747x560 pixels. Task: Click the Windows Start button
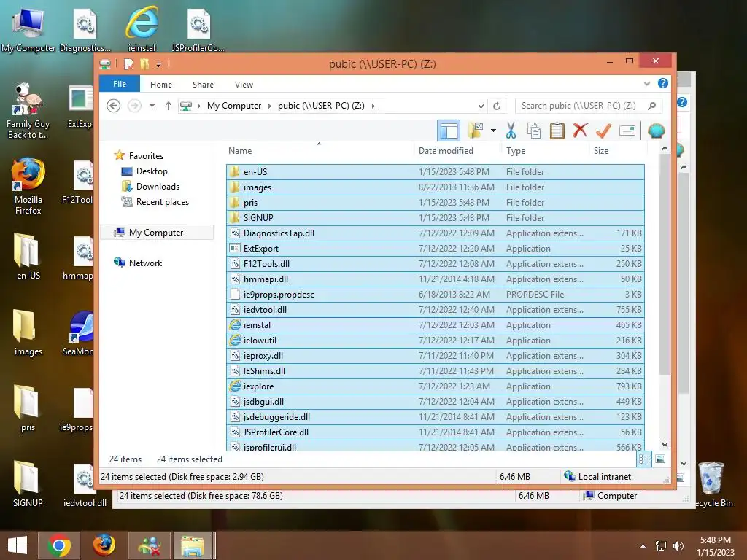click(x=18, y=545)
